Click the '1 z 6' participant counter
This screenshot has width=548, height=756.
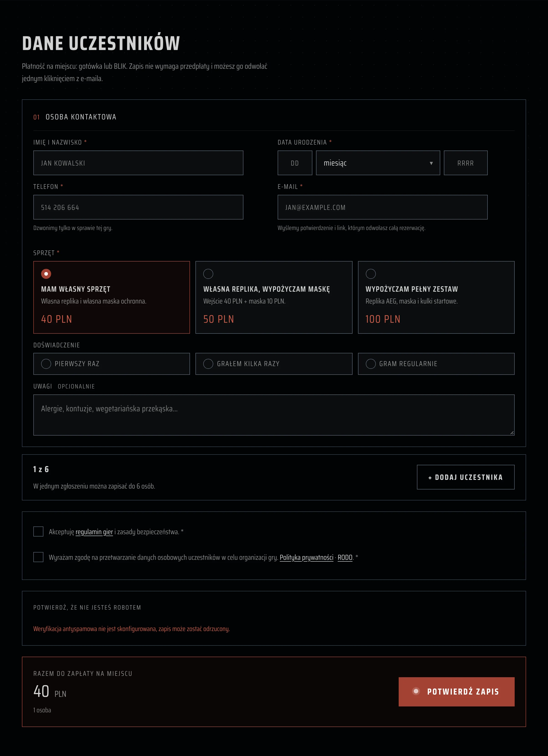point(41,469)
